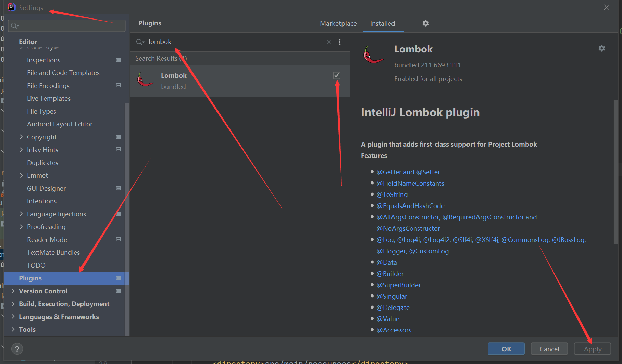Switch to the Marketplace tab

point(338,23)
